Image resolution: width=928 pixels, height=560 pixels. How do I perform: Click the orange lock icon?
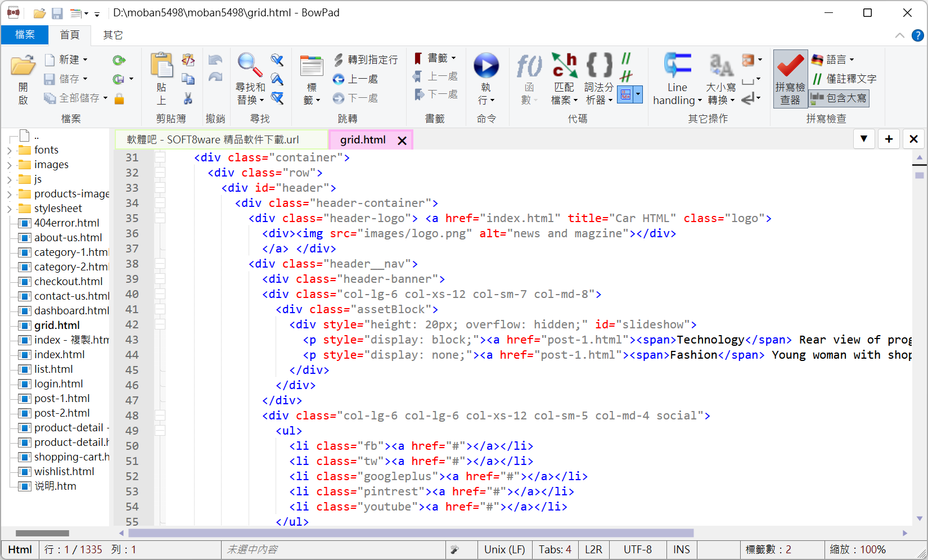click(x=119, y=99)
